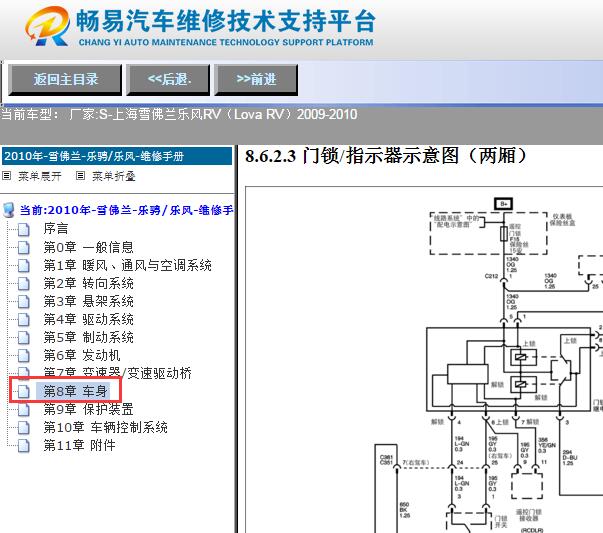Click the 8.6.2.3 门锁/指示器示意图 heading

(387, 156)
